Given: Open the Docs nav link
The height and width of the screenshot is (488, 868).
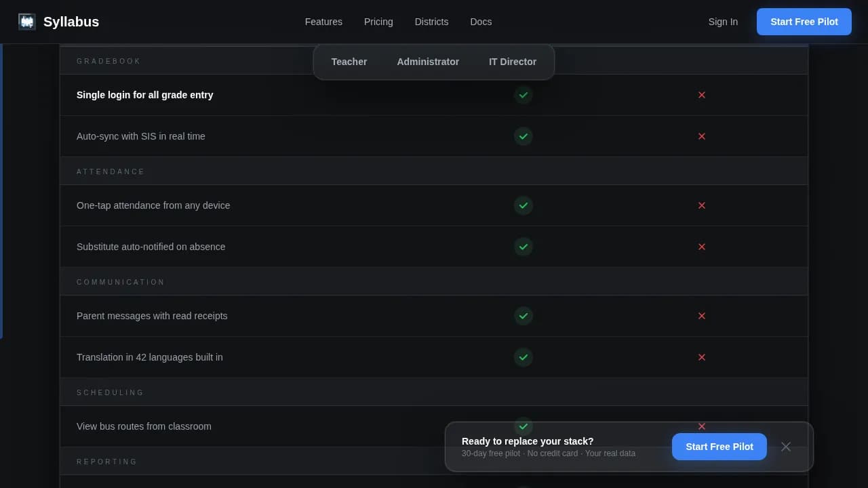Looking at the screenshot, I should tap(481, 22).
